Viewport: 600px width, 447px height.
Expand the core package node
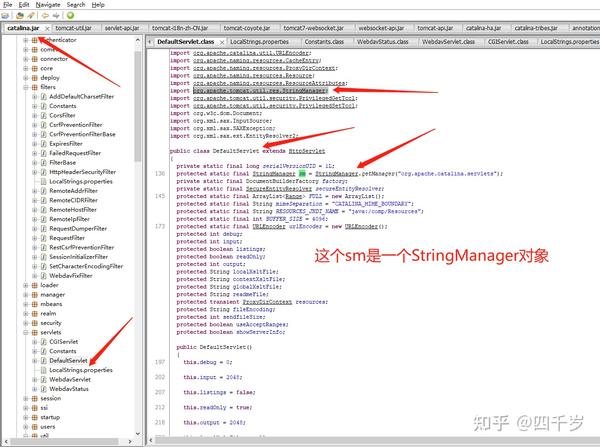(x=26, y=69)
